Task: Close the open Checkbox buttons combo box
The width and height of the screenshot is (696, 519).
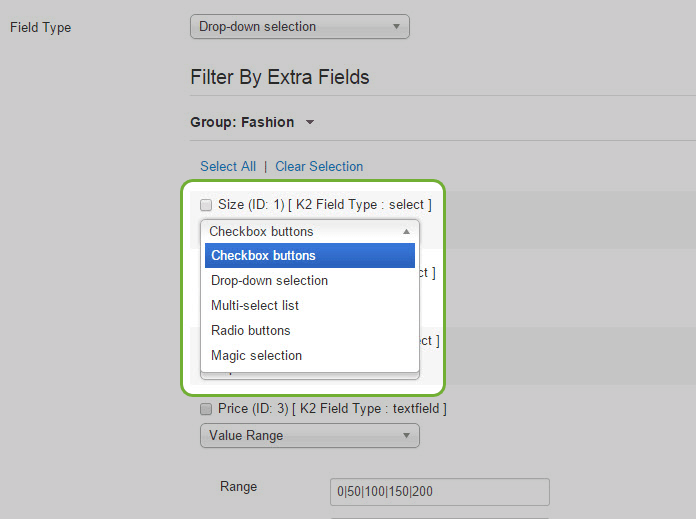Action: pyautogui.click(x=310, y=231)
